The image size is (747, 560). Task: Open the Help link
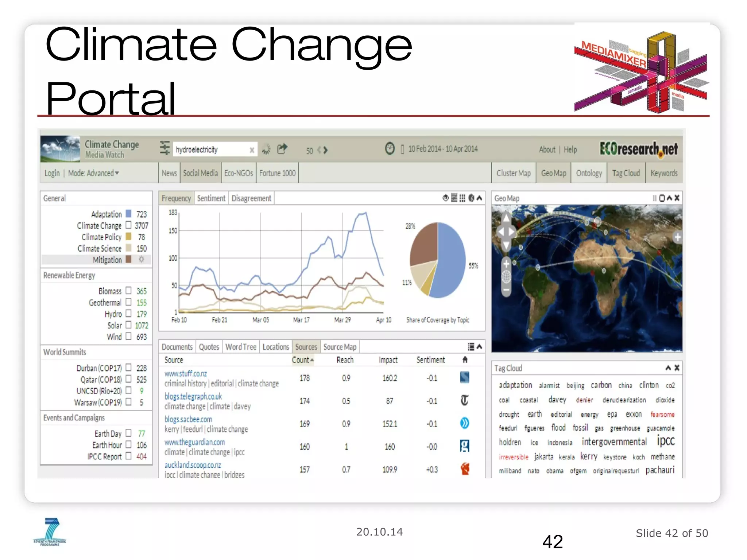[570, 149]
